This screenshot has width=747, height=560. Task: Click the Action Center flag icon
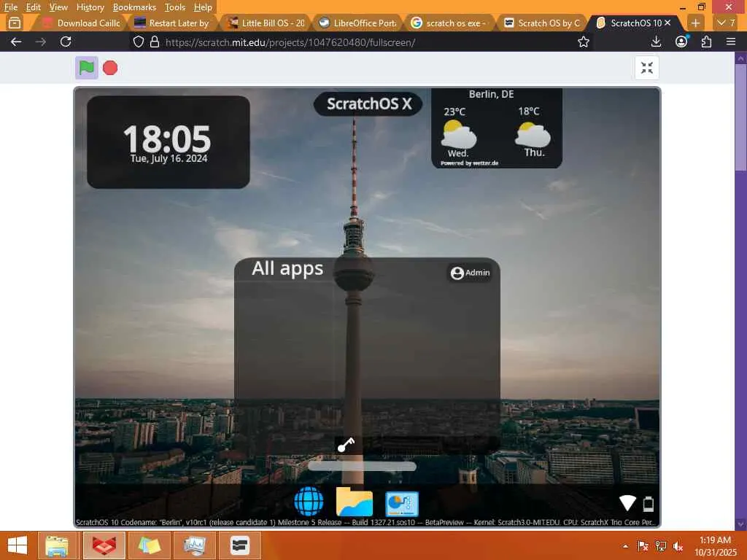pyautogui.click(x=643, y=546)
